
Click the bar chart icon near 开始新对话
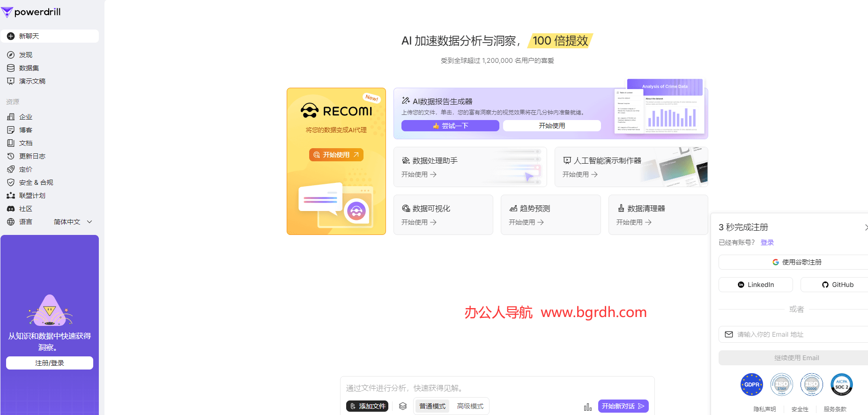(587, 407)
